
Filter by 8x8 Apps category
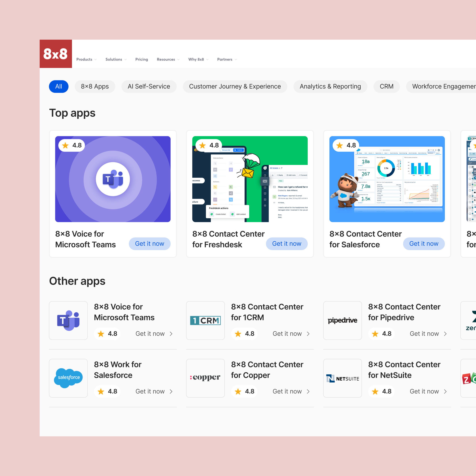(x=95, y=86)
